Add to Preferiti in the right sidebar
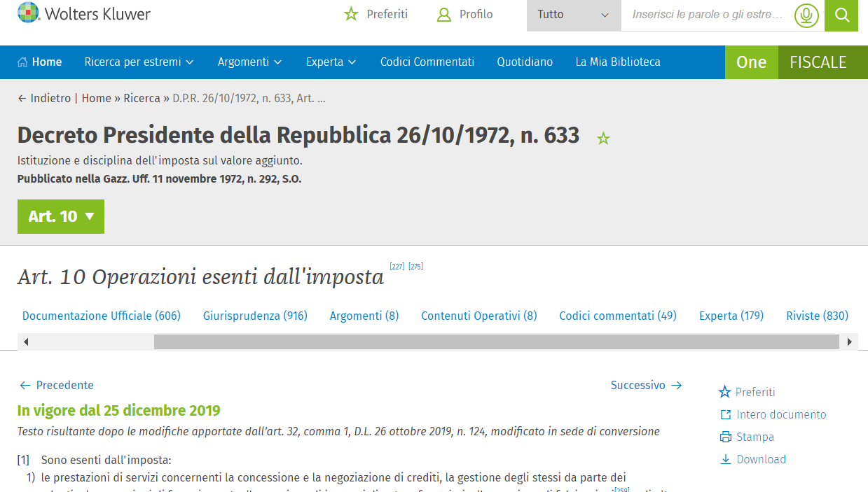 pyautogui.click(x=747, y=392)
